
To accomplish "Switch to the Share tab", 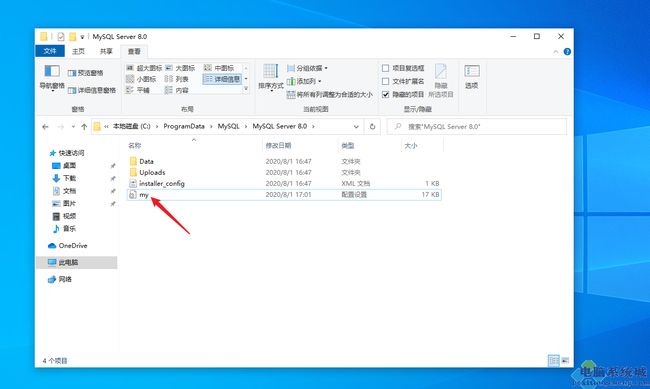I will pos(106,51).
